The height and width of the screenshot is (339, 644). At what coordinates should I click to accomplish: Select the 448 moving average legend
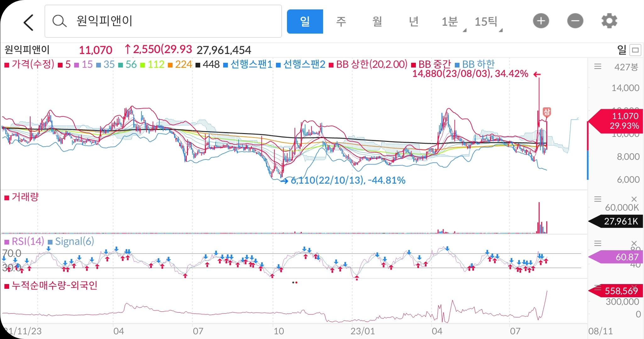click(207, 64)
